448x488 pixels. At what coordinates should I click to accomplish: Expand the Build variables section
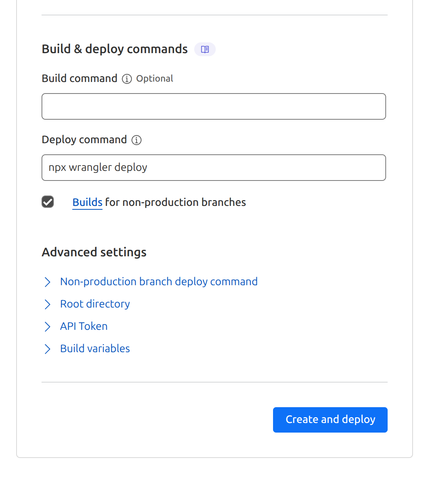tap(95, 349)
